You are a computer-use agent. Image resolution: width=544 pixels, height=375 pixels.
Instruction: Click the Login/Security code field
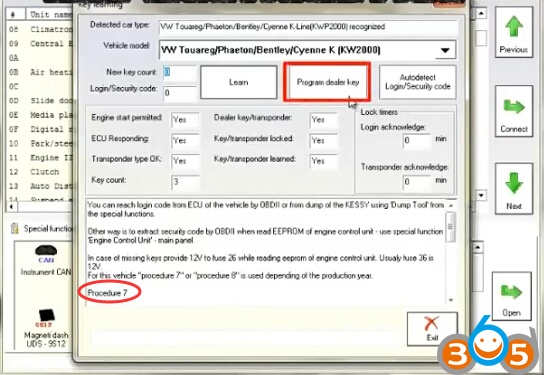[x=179, y=93]
